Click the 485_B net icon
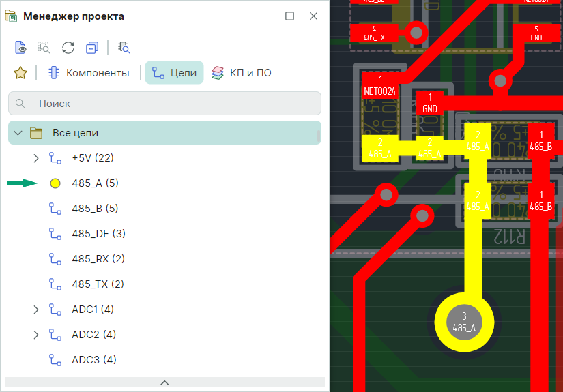The image size is (563, 392). point(55,209)
